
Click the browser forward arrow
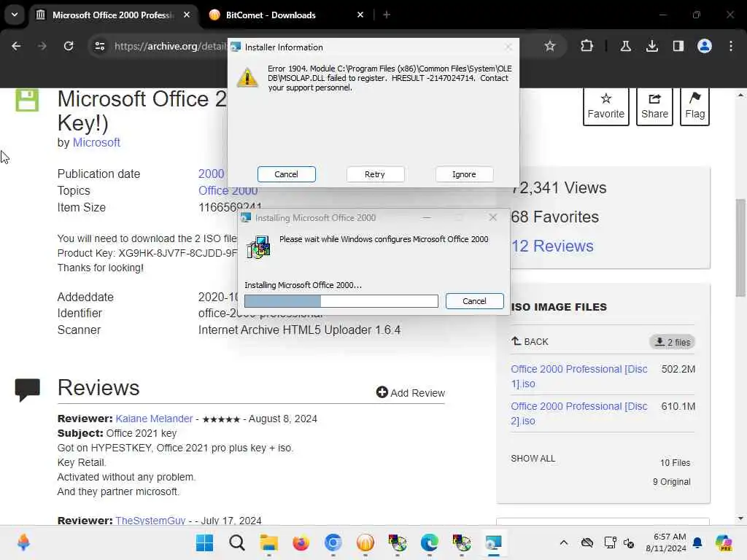point(42,46)
